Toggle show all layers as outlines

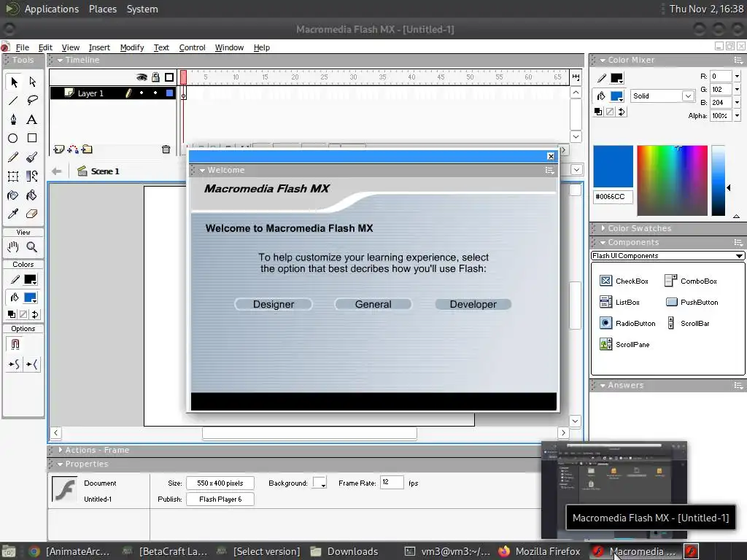point(169,77)
